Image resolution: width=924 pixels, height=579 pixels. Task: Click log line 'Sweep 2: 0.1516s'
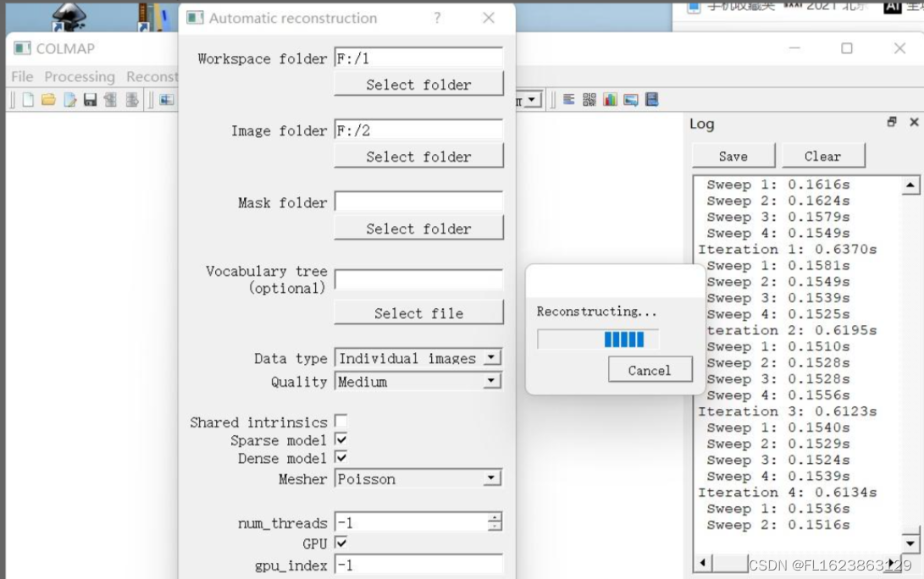coord(777,524)
